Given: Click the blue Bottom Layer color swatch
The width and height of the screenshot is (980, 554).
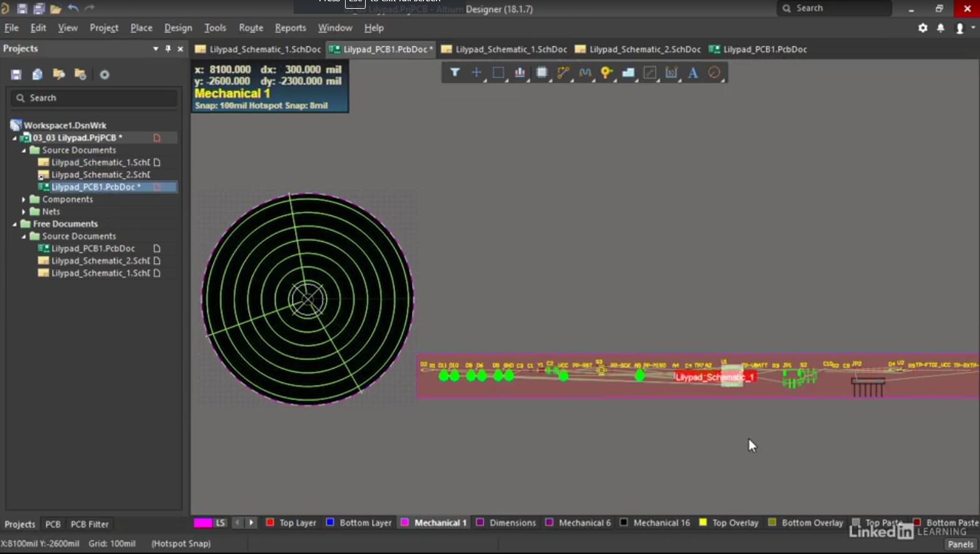Looking at the screenshot, I should coord(330,523).
